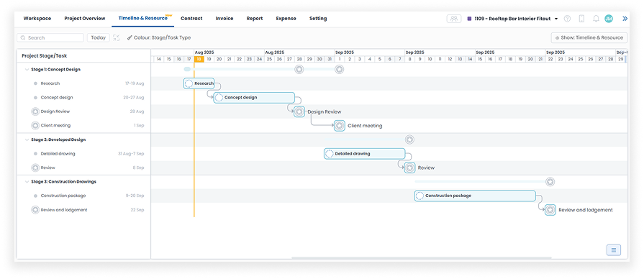
Task: Click the Detailed drawing task status circle
Action: pyautogui.click(x=330, y=154)
